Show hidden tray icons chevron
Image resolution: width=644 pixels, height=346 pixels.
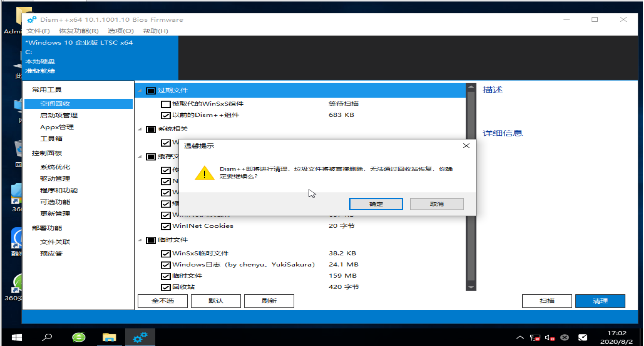pyautogui.click(x=520, y=337)
